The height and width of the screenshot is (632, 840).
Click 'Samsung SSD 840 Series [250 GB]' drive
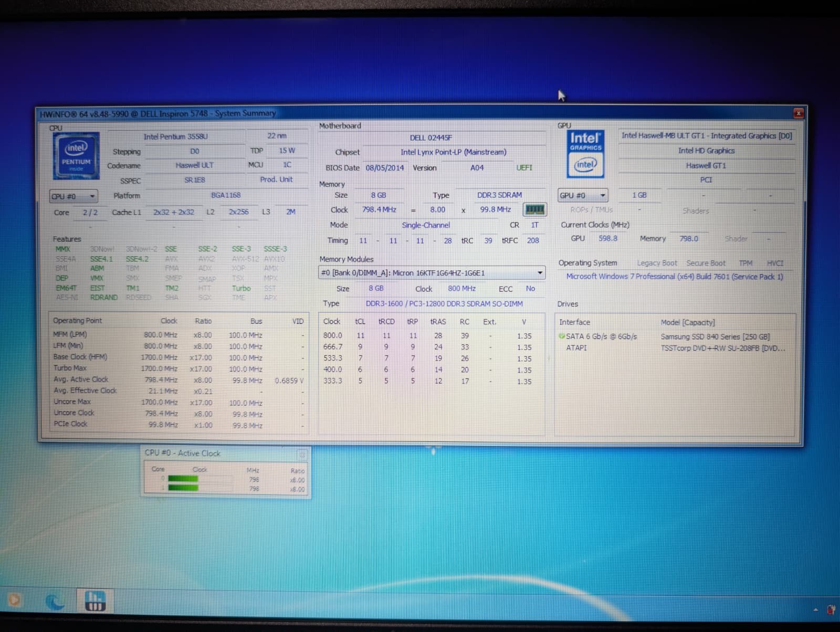pos(715,336)
